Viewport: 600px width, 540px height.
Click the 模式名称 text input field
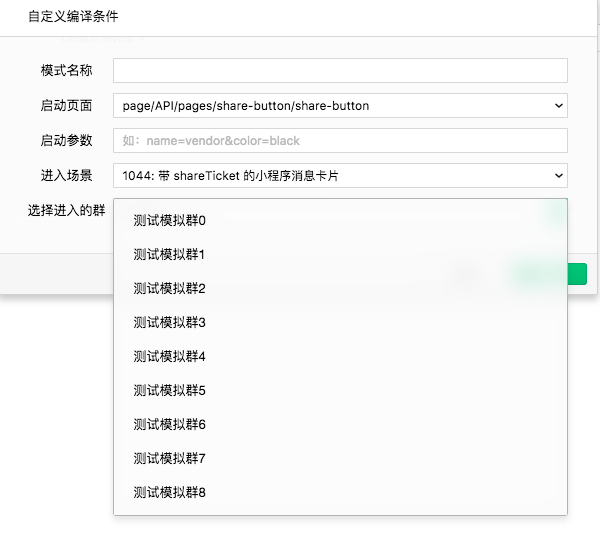tap(340, 70)
